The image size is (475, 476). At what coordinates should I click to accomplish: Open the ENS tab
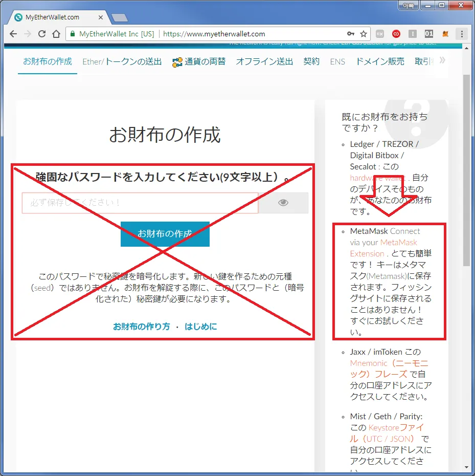tap(337, 62)
